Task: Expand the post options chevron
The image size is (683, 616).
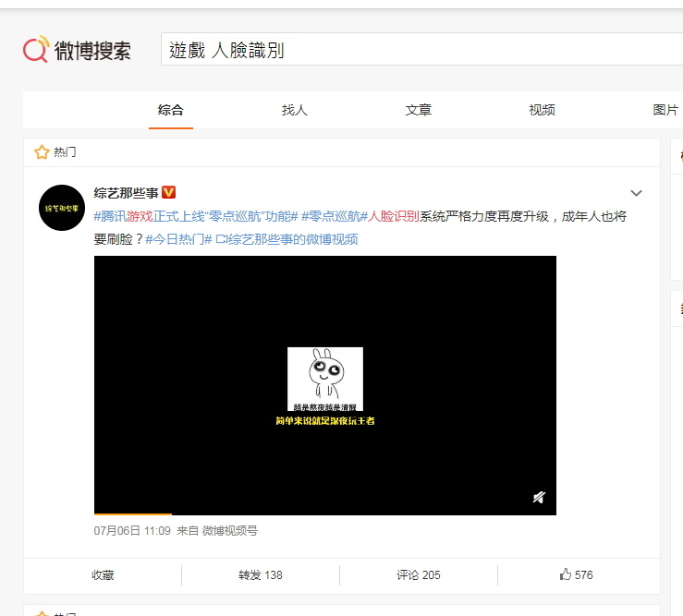Action: pyautogui.click(x=637, y=193)
